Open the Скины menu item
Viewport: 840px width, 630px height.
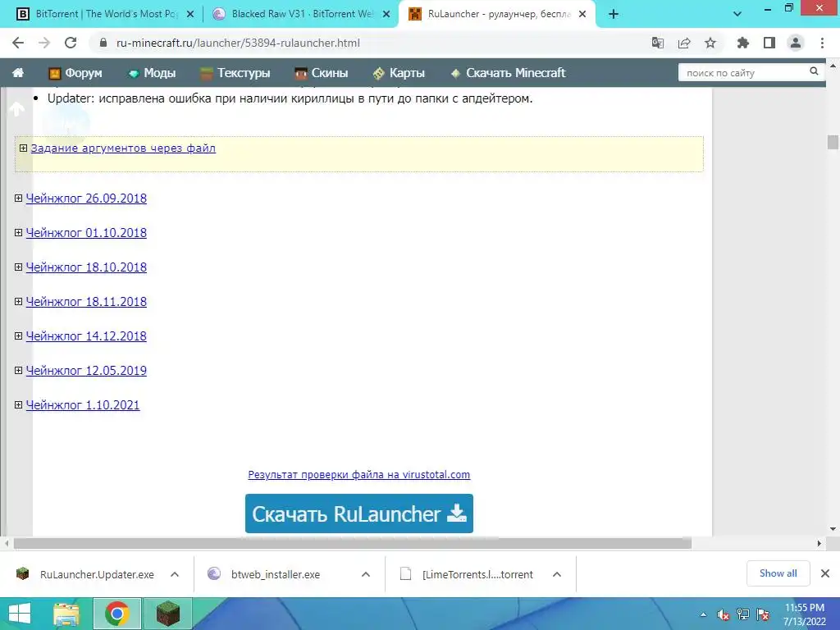click(x=322, y=73)
